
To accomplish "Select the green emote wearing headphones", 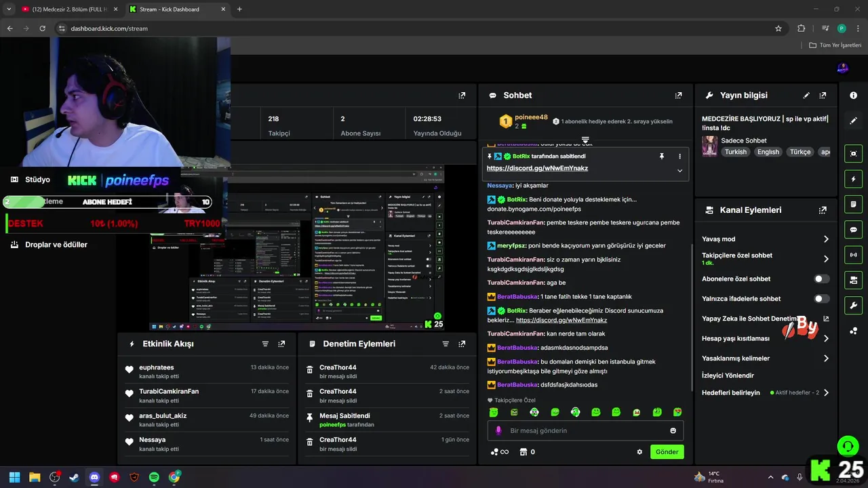I will click(x=575, y=412).
